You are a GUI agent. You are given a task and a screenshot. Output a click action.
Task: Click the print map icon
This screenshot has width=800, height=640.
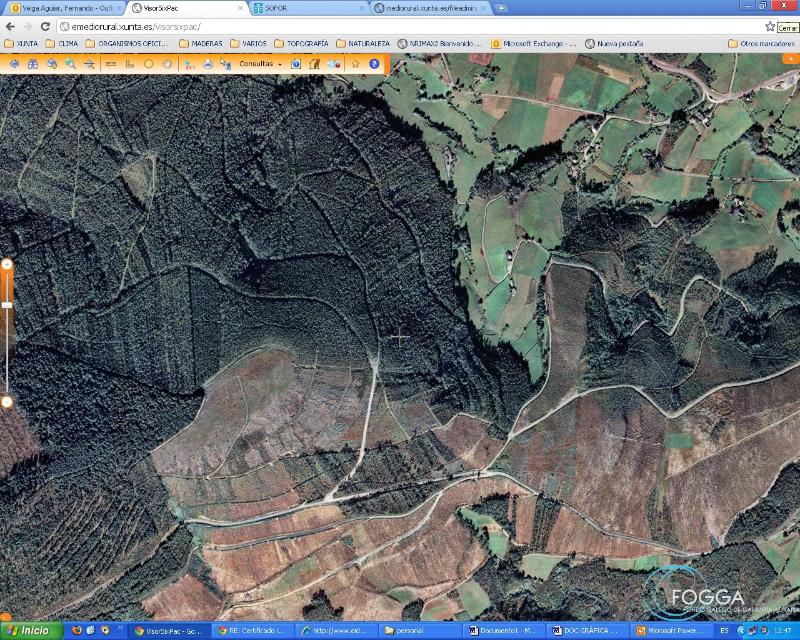(x=207, y=63)
